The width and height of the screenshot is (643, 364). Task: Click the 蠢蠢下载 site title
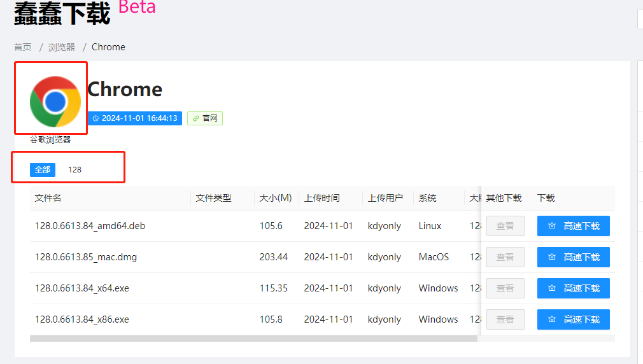point(62,13)
